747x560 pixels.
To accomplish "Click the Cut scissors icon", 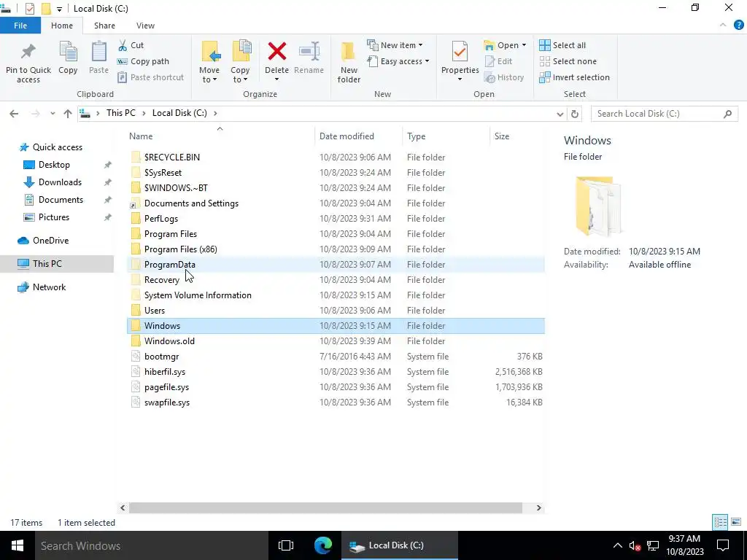I will tap(123, 45).
